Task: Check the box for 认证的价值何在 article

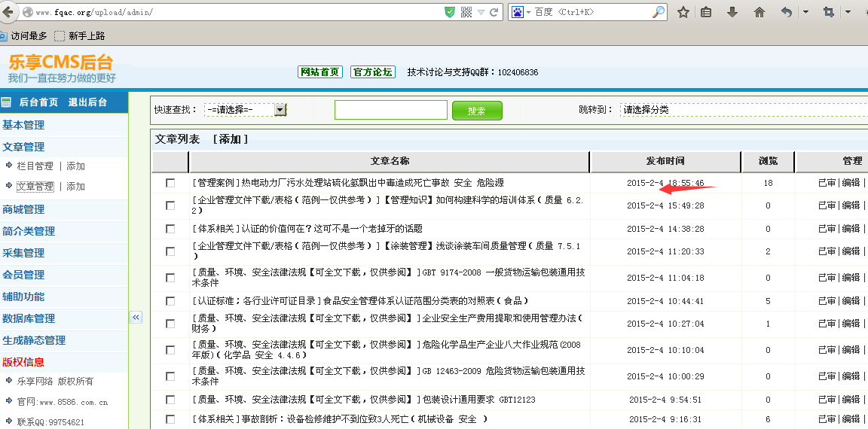Action: point(170,228)
